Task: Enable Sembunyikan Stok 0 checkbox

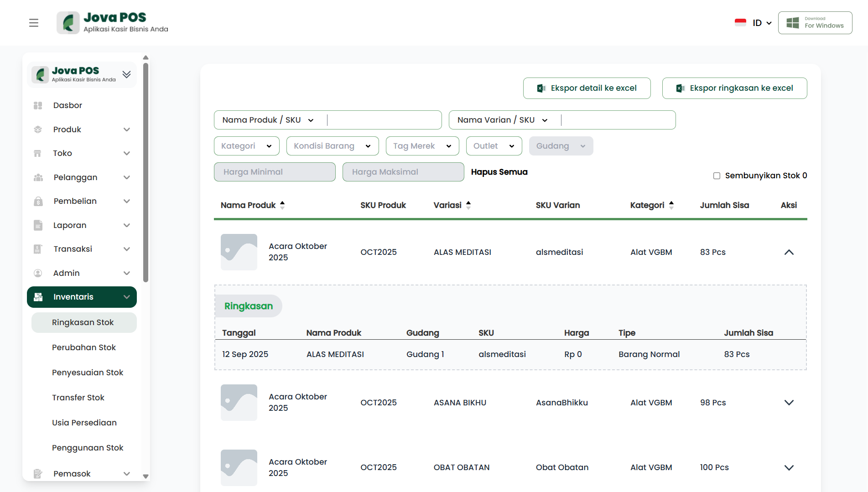Action: pyautogui.click(x=717, y=176)
